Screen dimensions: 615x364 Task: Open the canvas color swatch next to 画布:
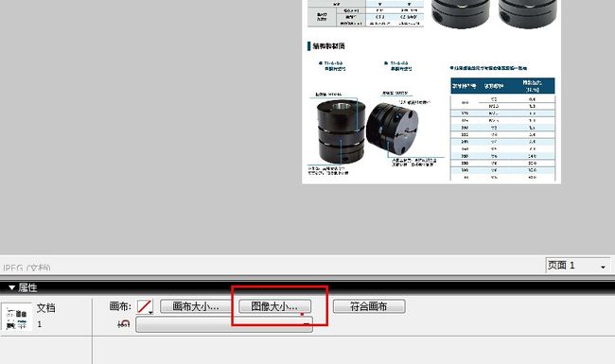(145, 306)
